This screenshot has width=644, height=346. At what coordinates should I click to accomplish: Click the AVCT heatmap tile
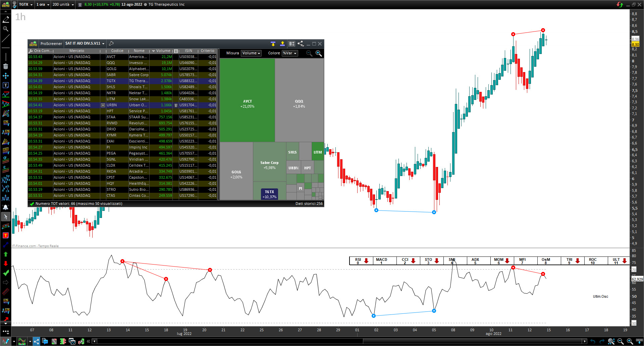pos(247,100)
